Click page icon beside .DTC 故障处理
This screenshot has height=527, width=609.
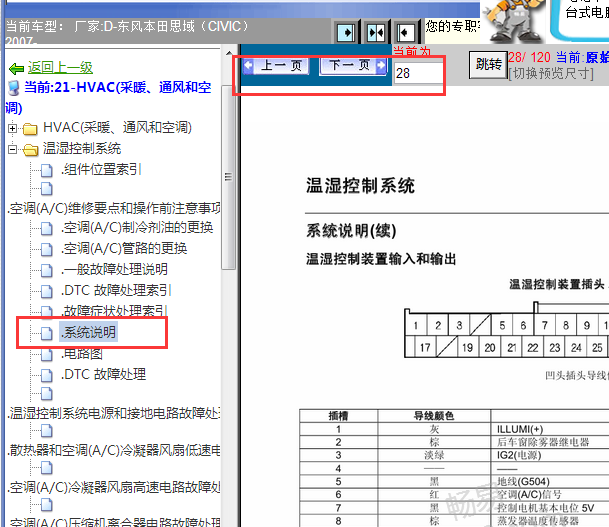[x=47, y=375]
